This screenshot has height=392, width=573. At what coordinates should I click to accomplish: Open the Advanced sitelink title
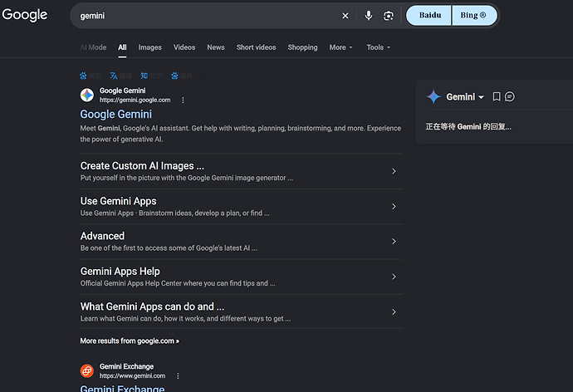point(102,236)
